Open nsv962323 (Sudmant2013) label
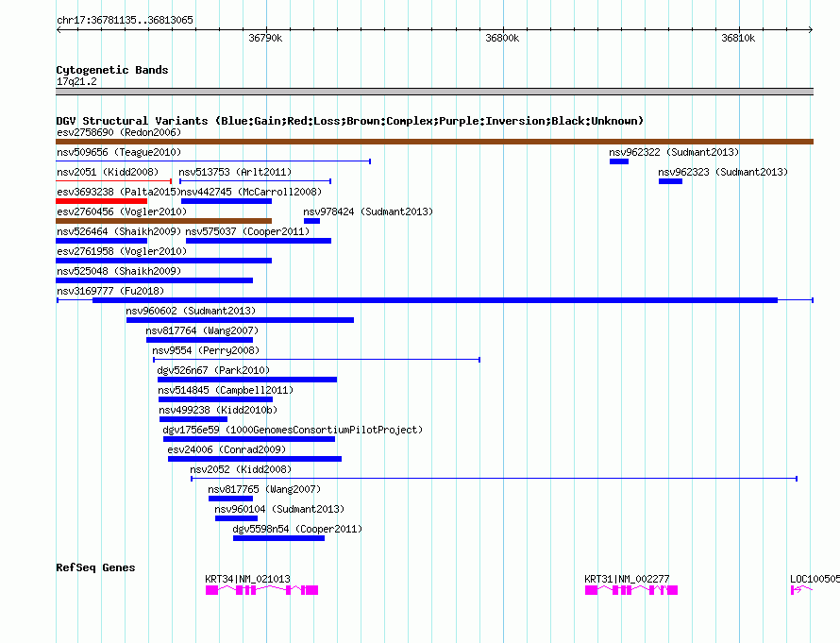 click(x=723, y=172)
